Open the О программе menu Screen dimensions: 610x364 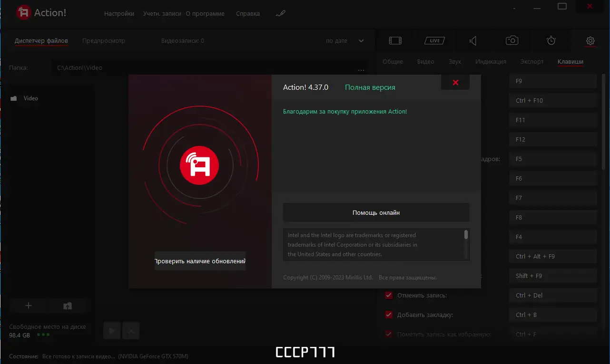205,14
